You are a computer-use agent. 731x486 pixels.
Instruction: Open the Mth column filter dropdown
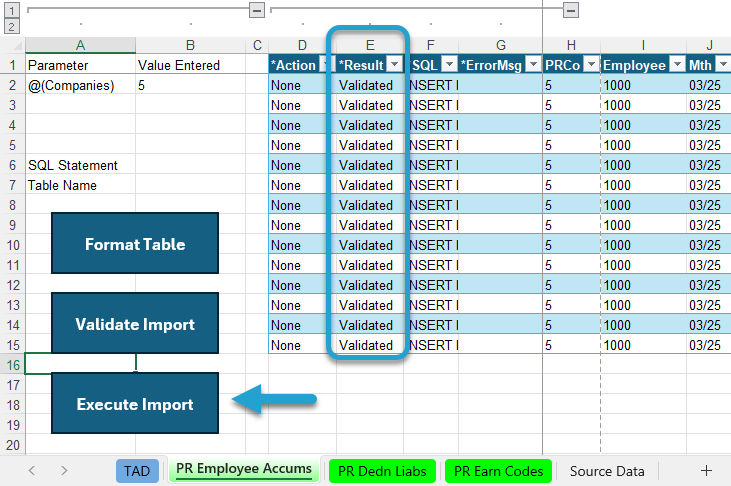(x=724, y=64)
